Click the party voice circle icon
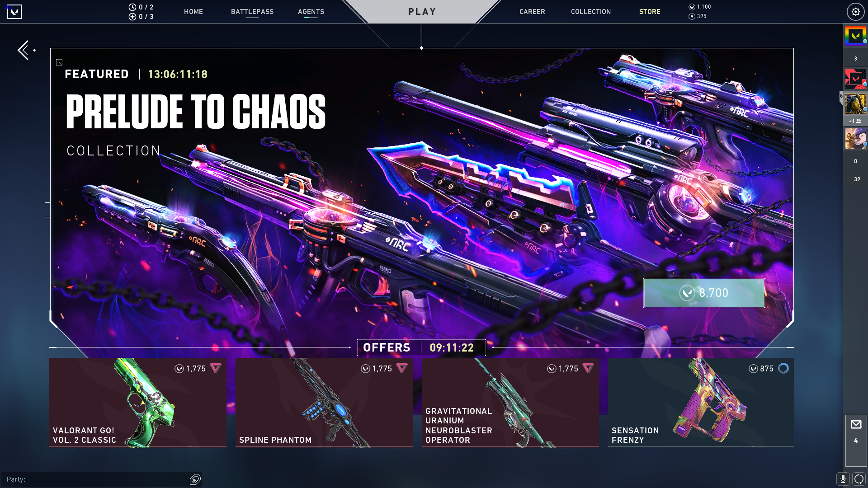 click(x=859, y=479)
